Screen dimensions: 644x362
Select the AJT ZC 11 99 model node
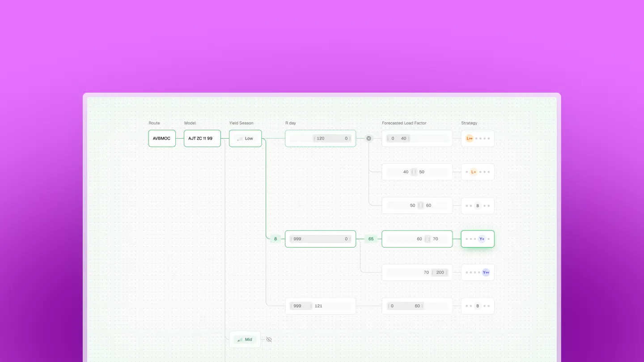202,138
